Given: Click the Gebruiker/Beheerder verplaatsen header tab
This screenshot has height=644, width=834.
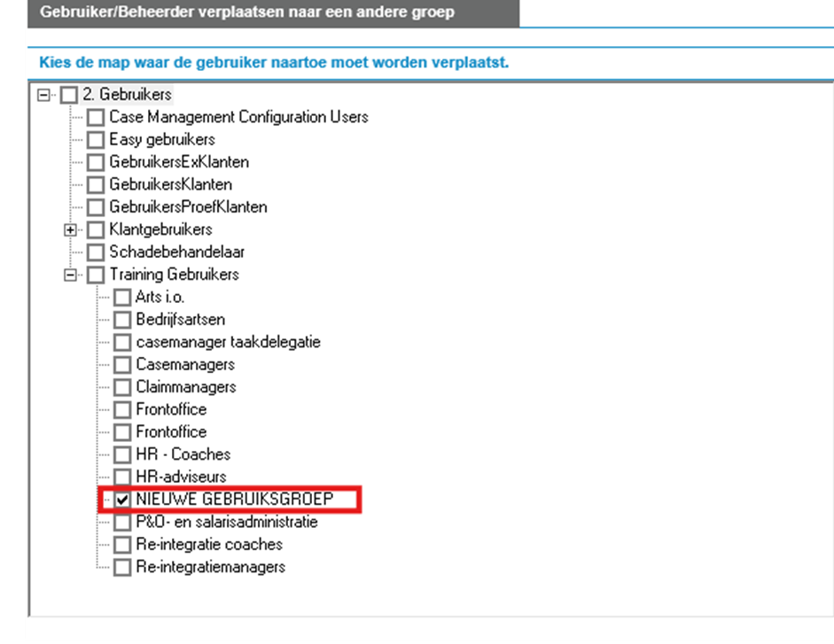Looking at the screenshot, I should [x=273, y=12].
